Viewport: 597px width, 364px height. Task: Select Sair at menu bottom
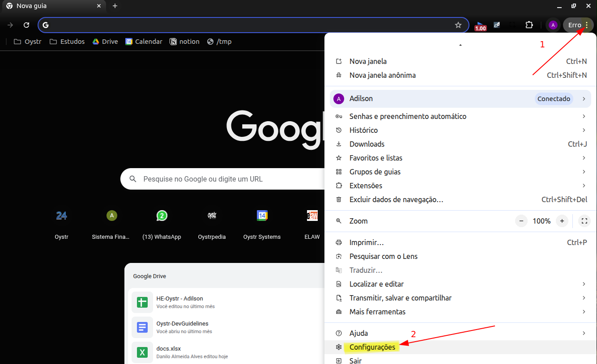(x=461, y=360)
